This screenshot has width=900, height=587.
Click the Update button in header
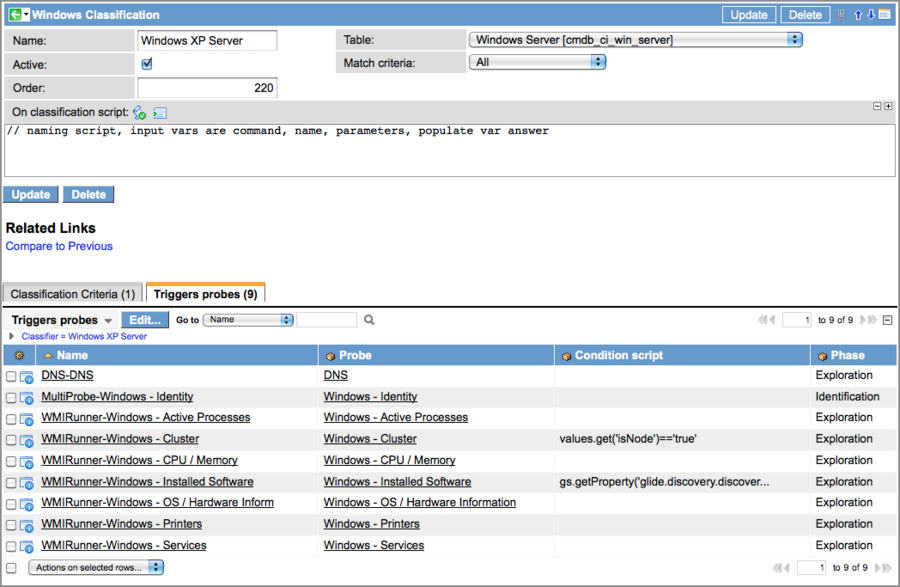[749, 15]
